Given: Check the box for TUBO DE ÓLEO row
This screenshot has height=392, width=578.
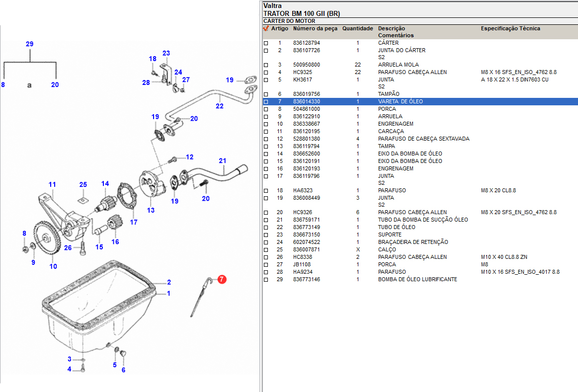Looking at the screenshot, I should coord(266,228).
